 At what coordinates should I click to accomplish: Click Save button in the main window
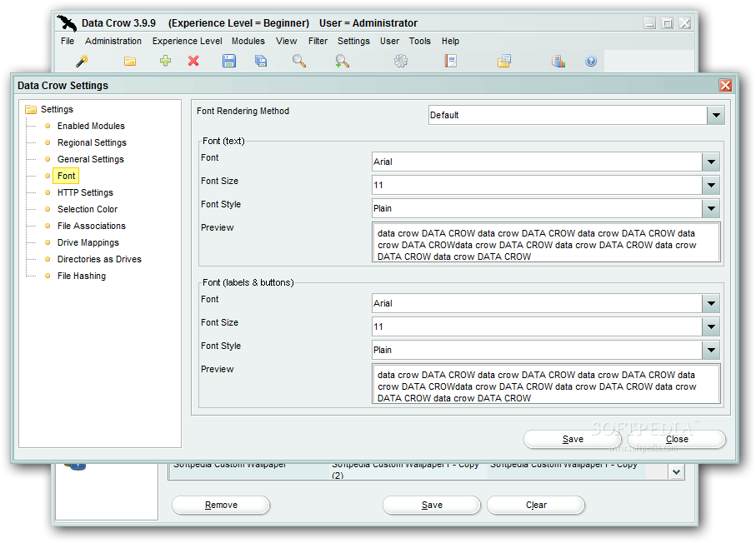(432, 505)
